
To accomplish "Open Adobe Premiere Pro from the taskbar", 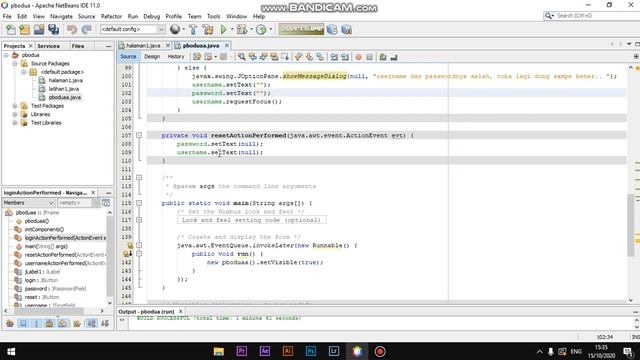I will pyautogui.click(x=242, y=351).
